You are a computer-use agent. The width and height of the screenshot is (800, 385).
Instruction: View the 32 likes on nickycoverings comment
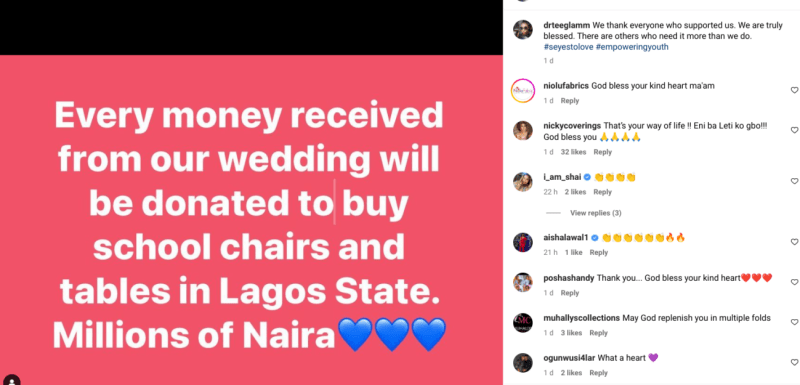[x=573, y=152]
